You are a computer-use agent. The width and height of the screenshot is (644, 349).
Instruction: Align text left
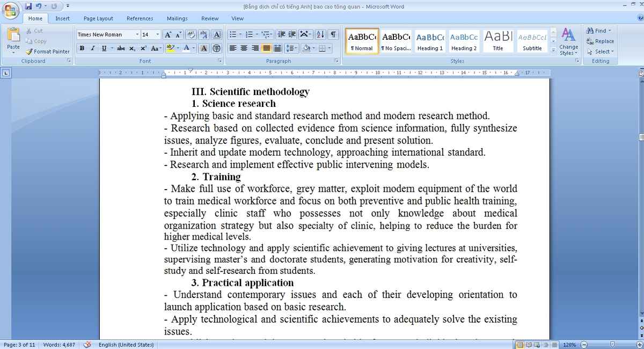point(233,48)
